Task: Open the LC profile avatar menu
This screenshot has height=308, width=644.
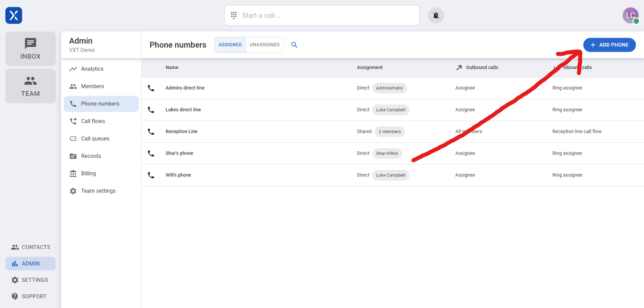Action: pos(630,15)
